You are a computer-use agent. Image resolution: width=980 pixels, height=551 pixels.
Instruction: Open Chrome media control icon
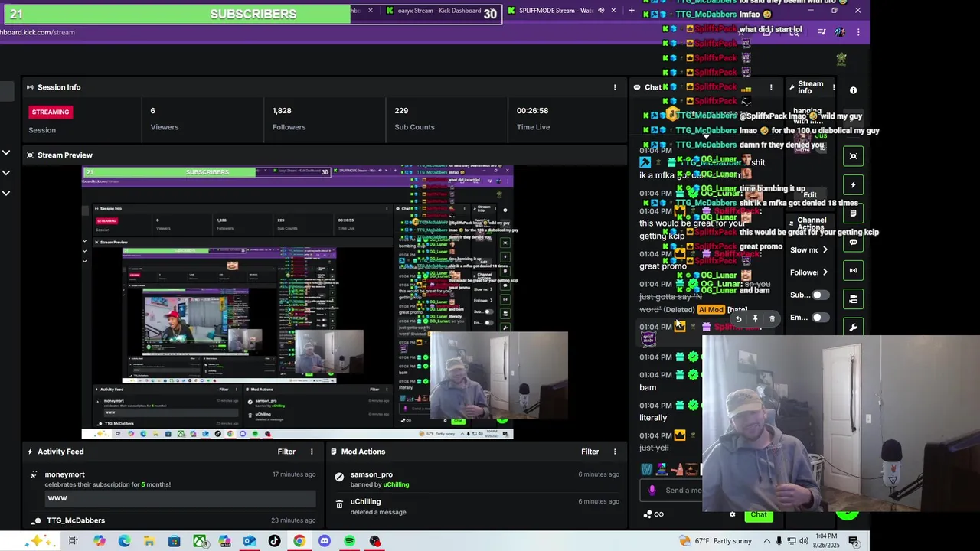point(822,32)
